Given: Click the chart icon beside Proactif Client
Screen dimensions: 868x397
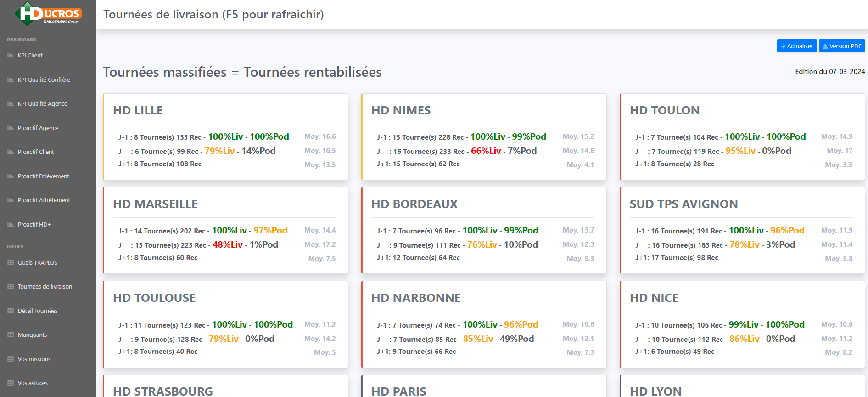Looking at the screenshot, I should click(11, 152).
